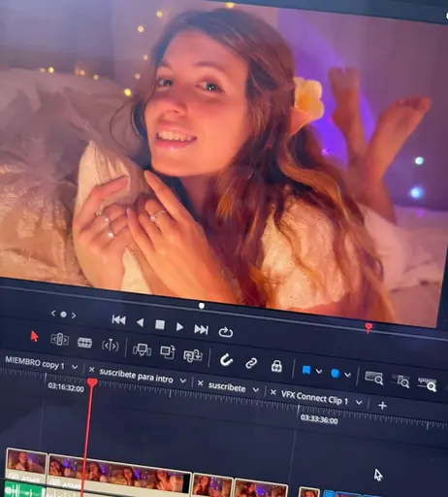
Task: Click the Replace clip icon
Action: coord(193,355)
